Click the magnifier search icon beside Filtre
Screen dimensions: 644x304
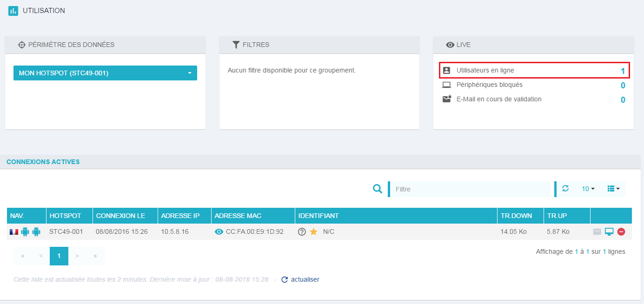(x=378, y=189)
